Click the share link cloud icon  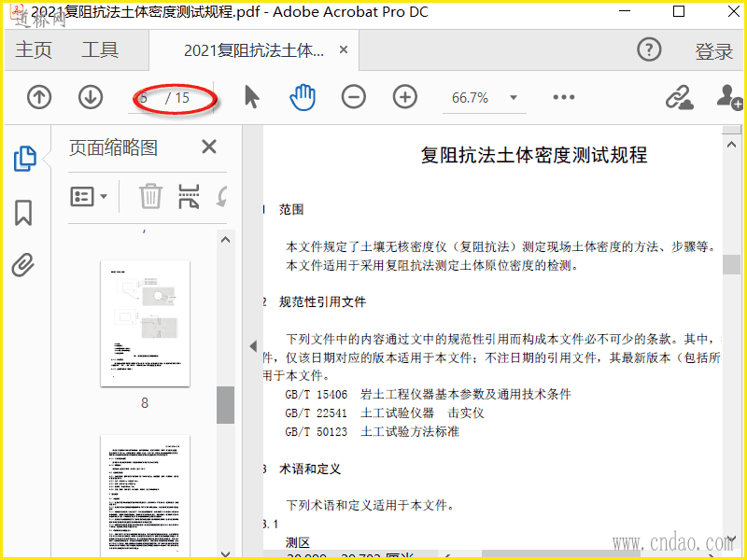pos(680,98)
